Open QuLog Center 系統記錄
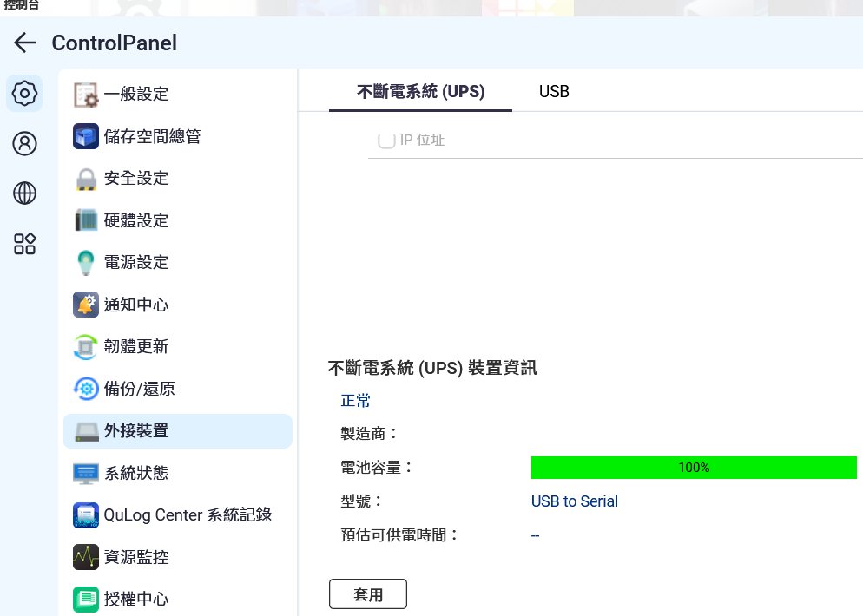This screenshot has height=616, width=863. (x=188, y=514)
